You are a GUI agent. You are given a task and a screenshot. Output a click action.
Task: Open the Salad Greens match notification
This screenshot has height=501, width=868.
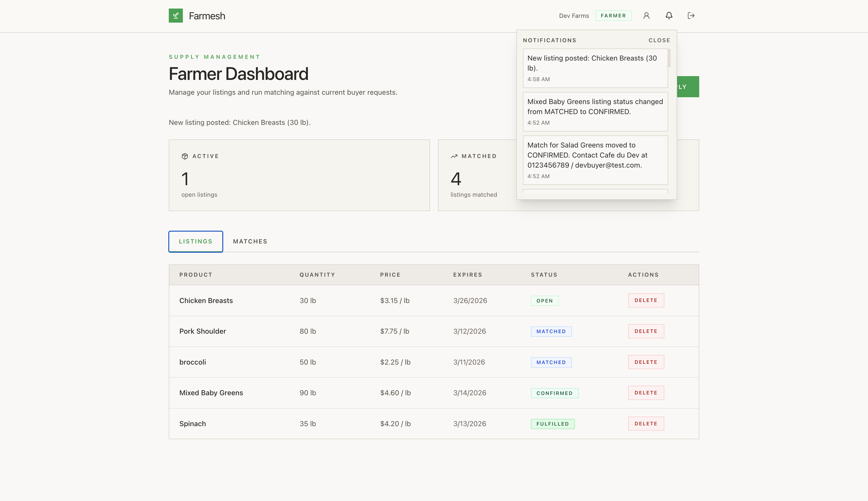click(595, 160)
